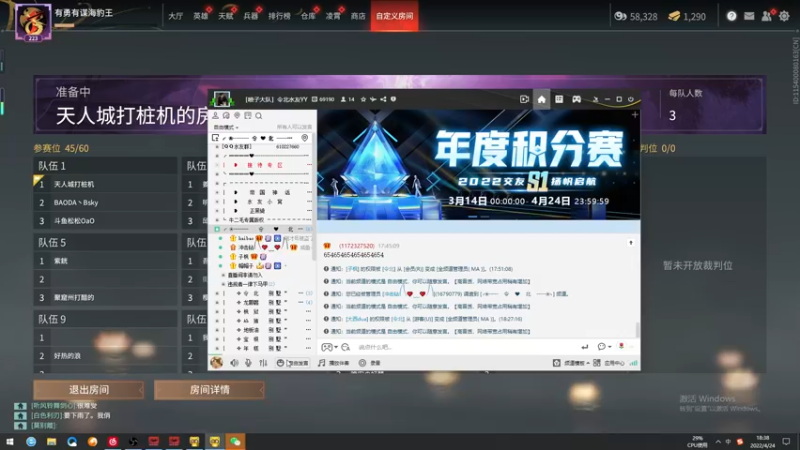The width and height of the screenshot is (800, 450).
Task: Click the YY channel share icon
Action: click(x=383, y=99)
